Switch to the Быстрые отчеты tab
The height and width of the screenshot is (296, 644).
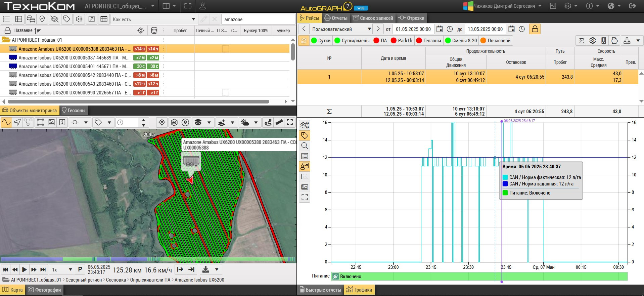click(x=320, y=290)
